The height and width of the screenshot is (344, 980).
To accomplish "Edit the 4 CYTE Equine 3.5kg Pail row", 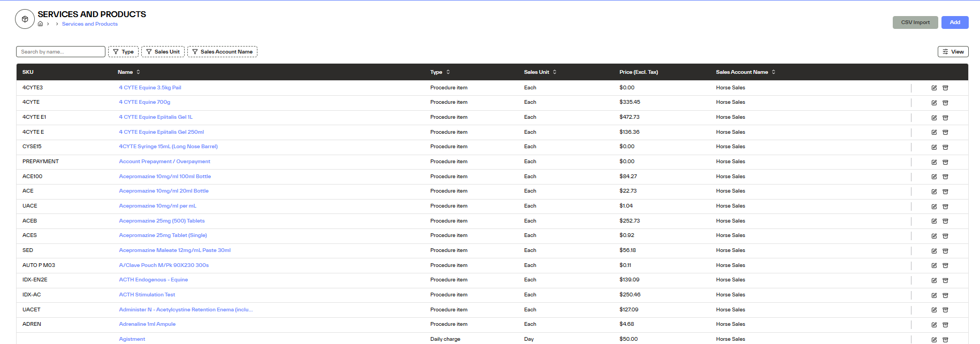I will tap(934, 88).
